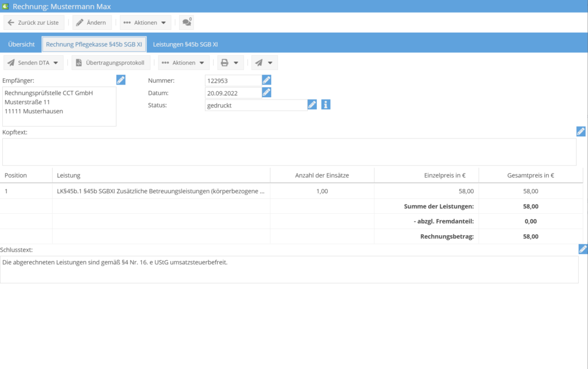Go back with Zurück zur Liste
The height and width of the screenshot is (369, 588).
click(34, 22)
